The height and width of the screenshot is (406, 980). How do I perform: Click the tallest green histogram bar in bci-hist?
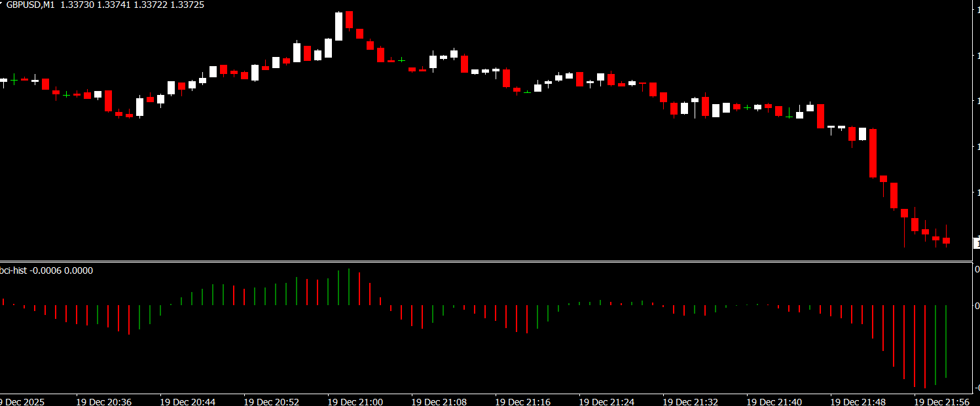pos(349,287)
